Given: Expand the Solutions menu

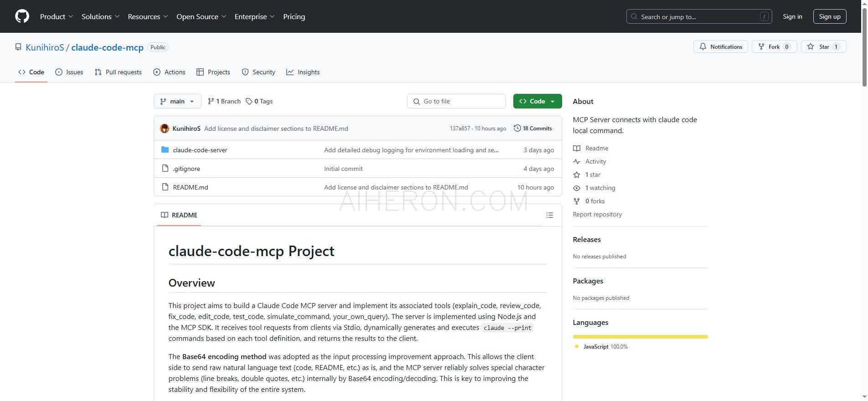Looking at the screenshot, I should tap(101, 16).
